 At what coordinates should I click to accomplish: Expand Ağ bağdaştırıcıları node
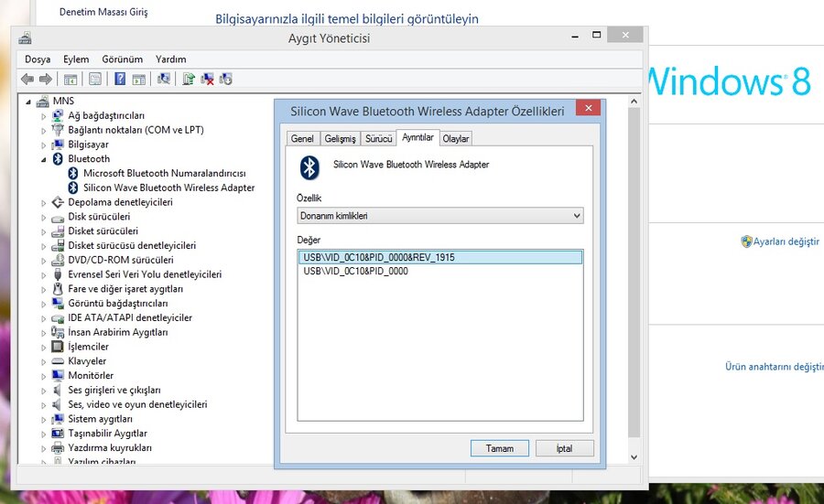[44, 116]
